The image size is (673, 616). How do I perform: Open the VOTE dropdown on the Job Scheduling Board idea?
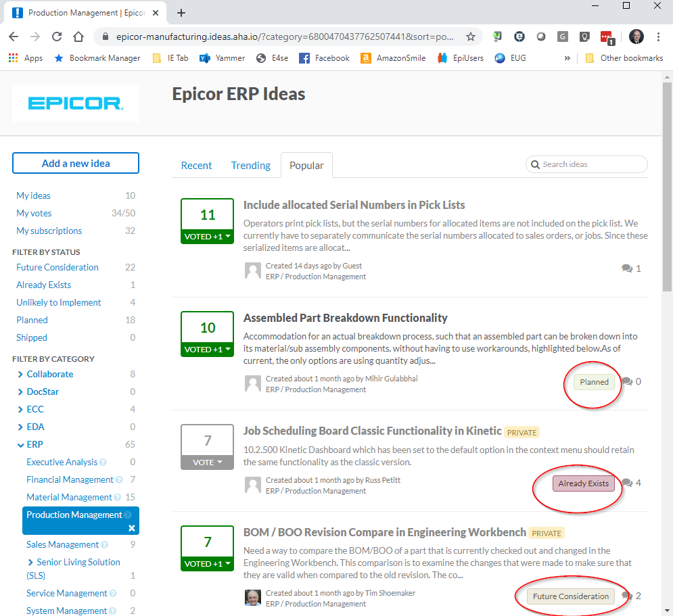pos(207,463)
